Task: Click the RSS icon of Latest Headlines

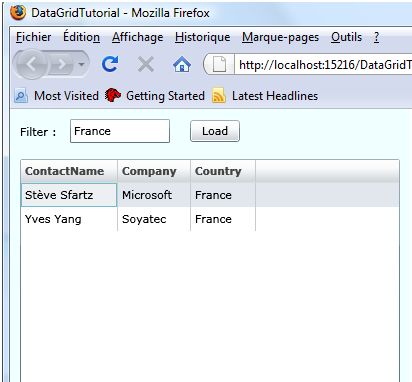Action: (219, 96)
